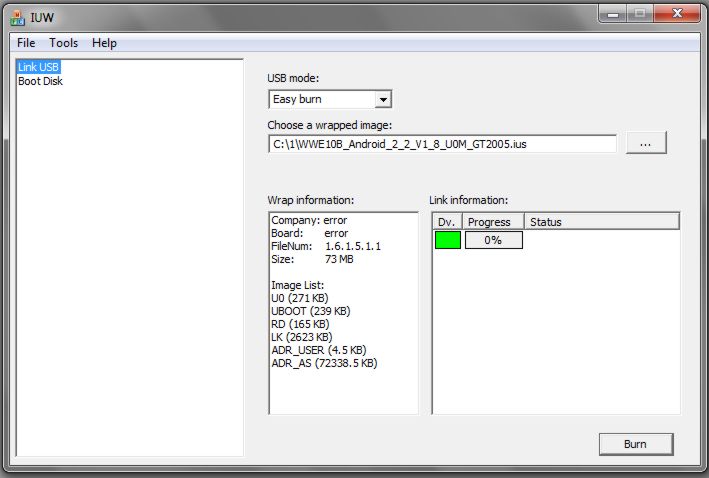This screenshot has width=709, height=478.
Task: Click the wrapped image path field
Action: pos(442,144)
